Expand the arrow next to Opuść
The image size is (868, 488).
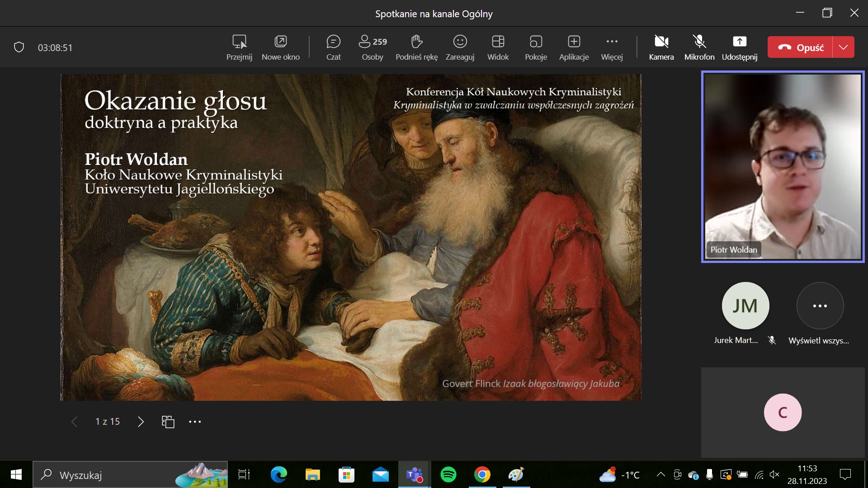pyautogui.click(x=843, y=47)
